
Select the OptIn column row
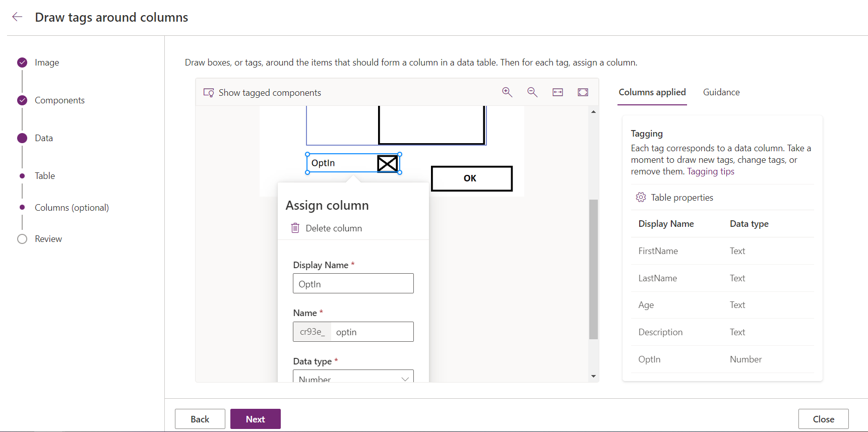click(x=722, y=359)
